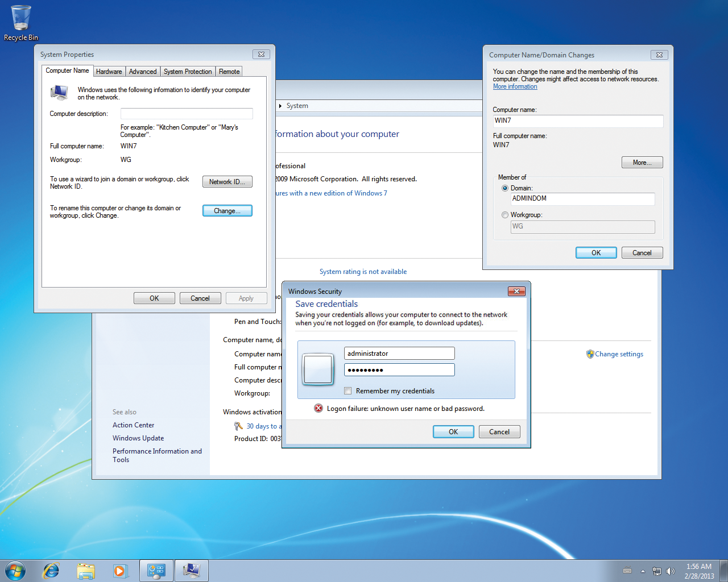This screenshot has width=728, height=582.
Task: Check Remember my credentials
Action: click(348, 391)
